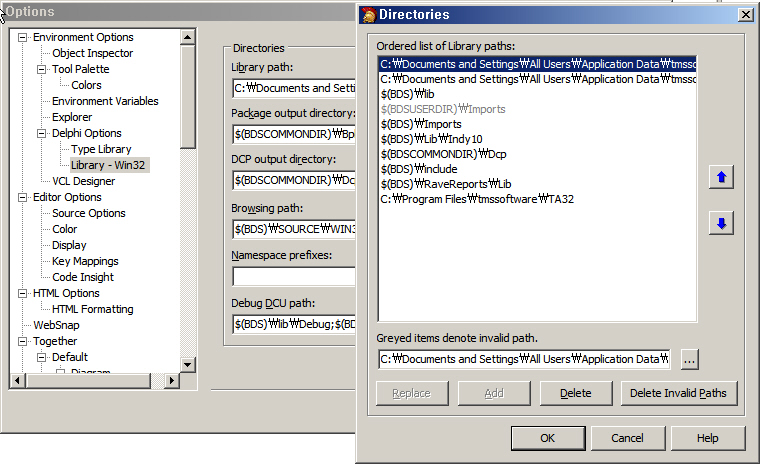
Task: Open Type Library options page
Action: (101, 149)
